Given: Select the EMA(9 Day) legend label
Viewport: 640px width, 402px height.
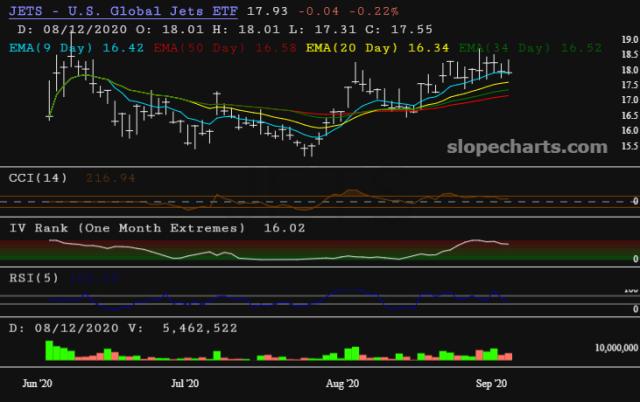Looking at the screenshot, I should point(53,46).
